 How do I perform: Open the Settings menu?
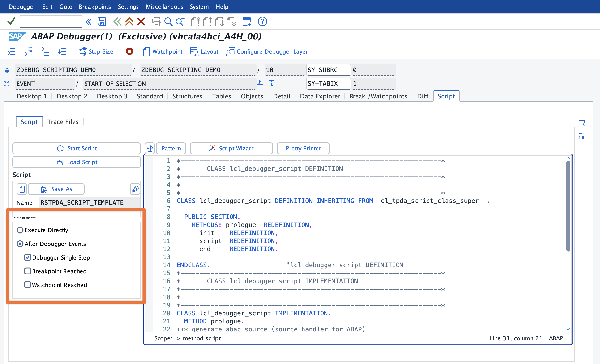(x=128, y=7)
